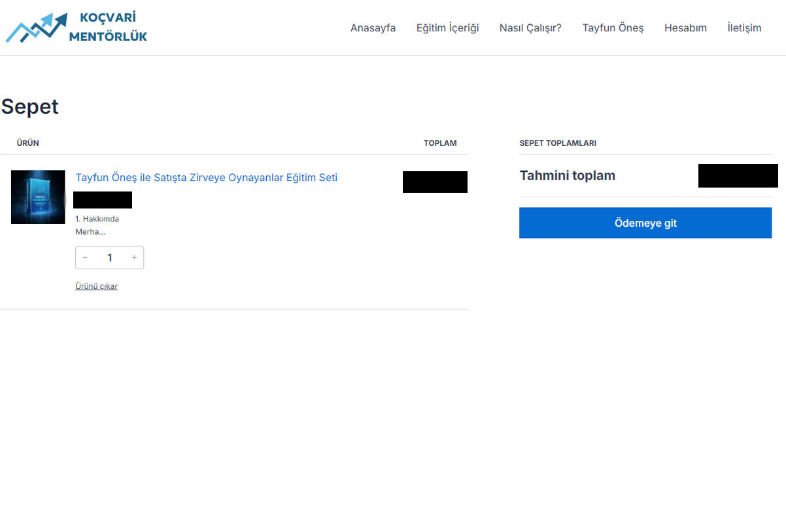Click the Tahmini toplam label
Viewport: 786px width, 532px height.
568,176
